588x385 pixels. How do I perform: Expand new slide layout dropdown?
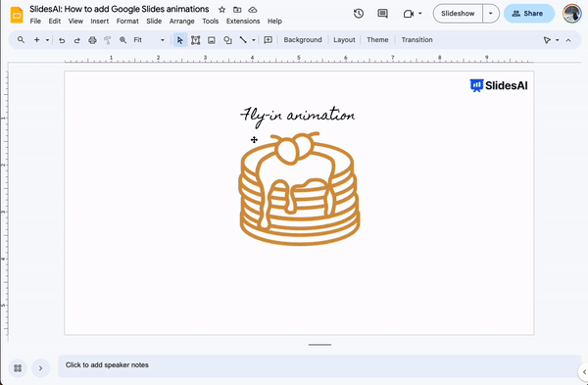pyautogui.click(x=47, y=40)
